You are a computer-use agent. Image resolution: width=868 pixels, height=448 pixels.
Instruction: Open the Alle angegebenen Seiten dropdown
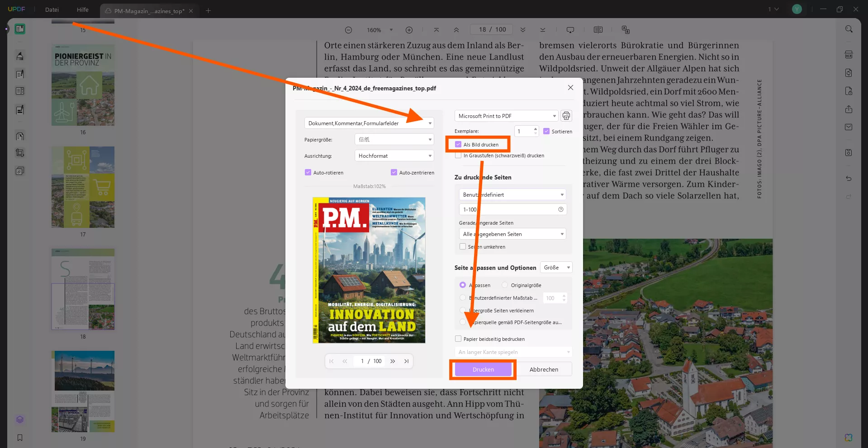(512, 234)
